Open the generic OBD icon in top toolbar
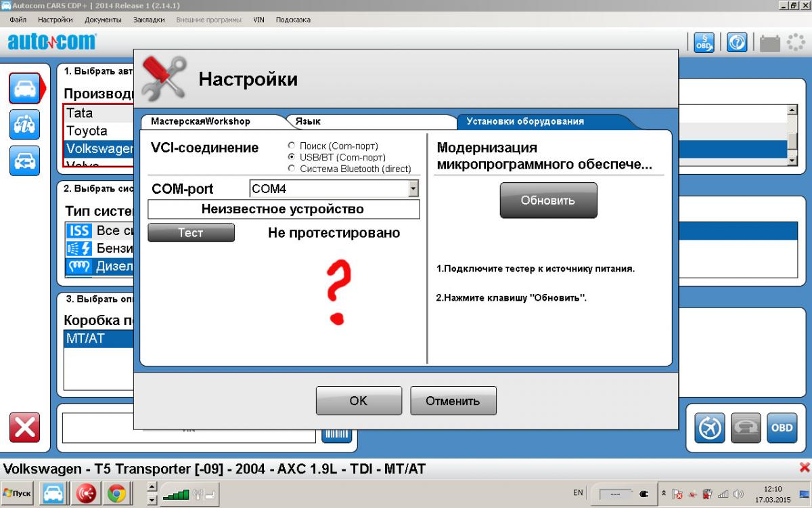Image resolution: width=812 pixels, height=508 pixels. 704,43
